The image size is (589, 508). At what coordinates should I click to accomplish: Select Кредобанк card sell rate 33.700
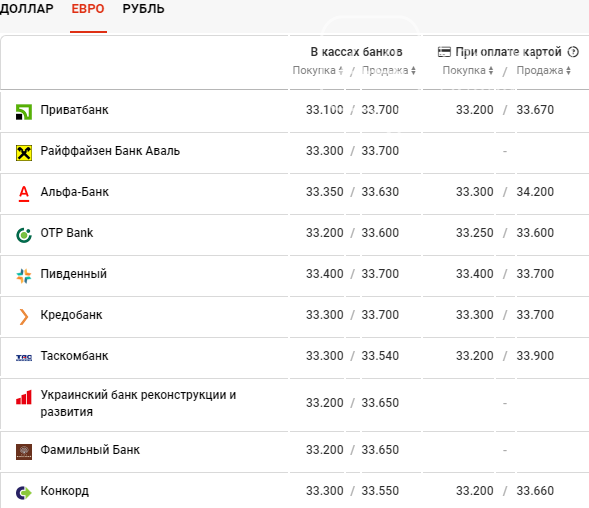[x=535, y=314]
